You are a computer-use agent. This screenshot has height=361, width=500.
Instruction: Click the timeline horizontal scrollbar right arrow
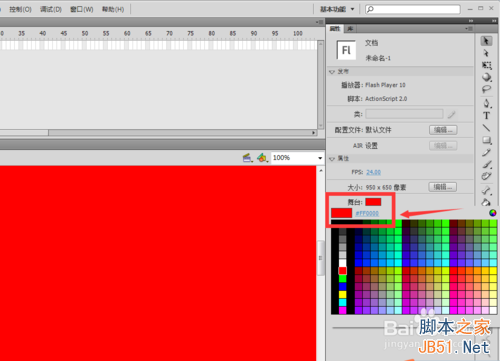314,133
